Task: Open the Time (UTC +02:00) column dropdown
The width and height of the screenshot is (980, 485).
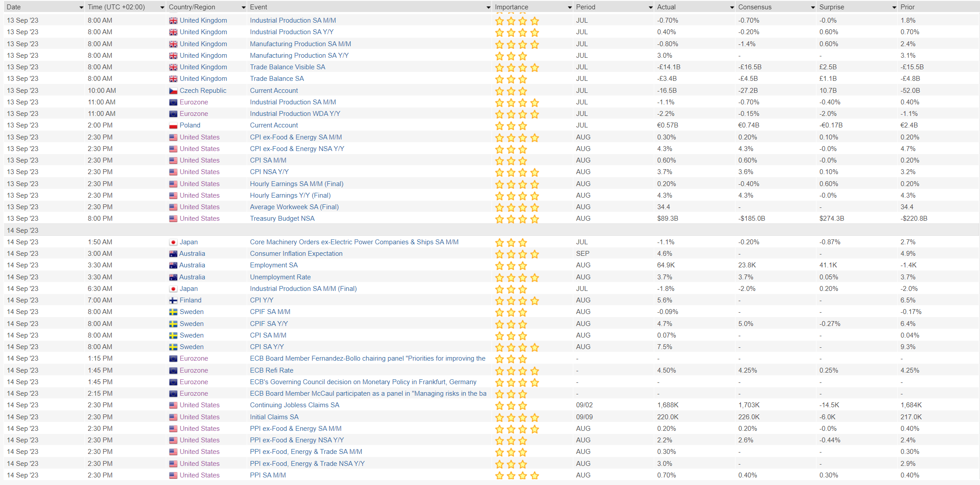Action: pyautogui.click(x=162, y=8)
